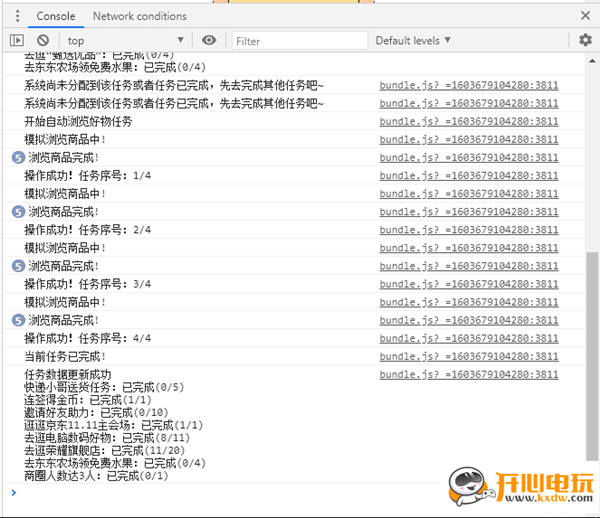Open the top execution context dropdown
The height and width of the screenshot is (518, 600).
click(126, 40)
